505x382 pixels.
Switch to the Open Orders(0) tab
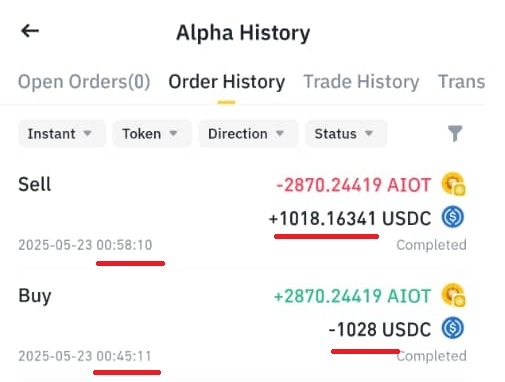tap(84, 82)
